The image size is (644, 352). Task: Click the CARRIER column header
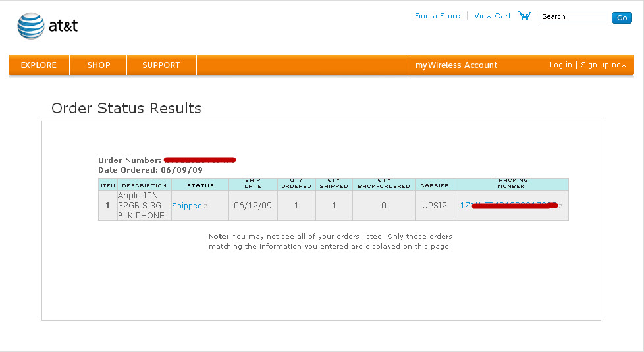coord(435,185)
